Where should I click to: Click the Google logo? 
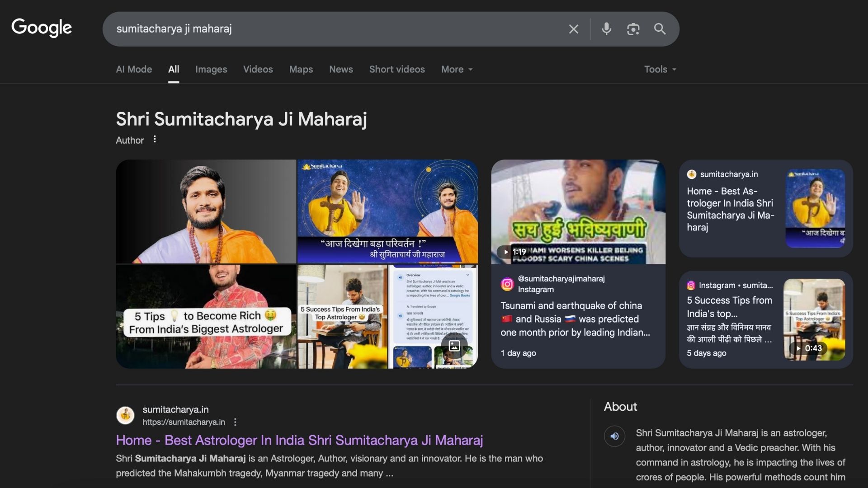(x=42, y=28)
